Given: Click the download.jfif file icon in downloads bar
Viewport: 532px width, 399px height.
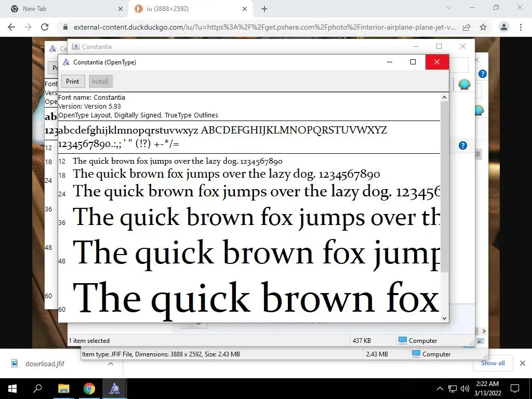Looking at the screenshot, I should (x=15, y=363).
